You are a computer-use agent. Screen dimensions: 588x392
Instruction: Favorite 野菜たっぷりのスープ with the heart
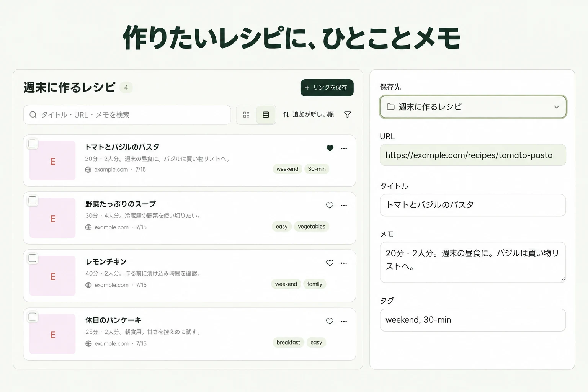(330, 205)
